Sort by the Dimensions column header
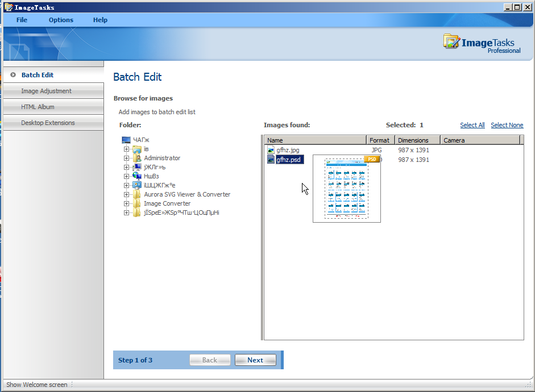The width and height of the screenshot is (535, 392). coord(417,140)
